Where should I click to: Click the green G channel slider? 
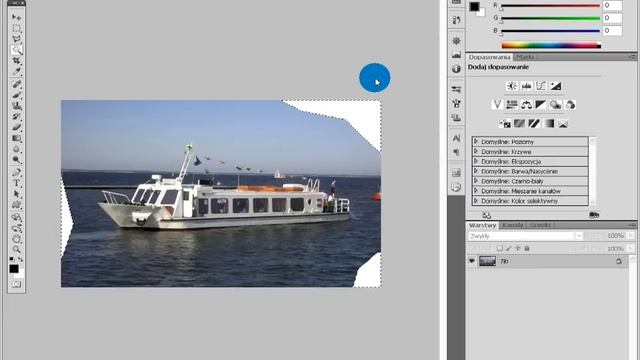550,18
